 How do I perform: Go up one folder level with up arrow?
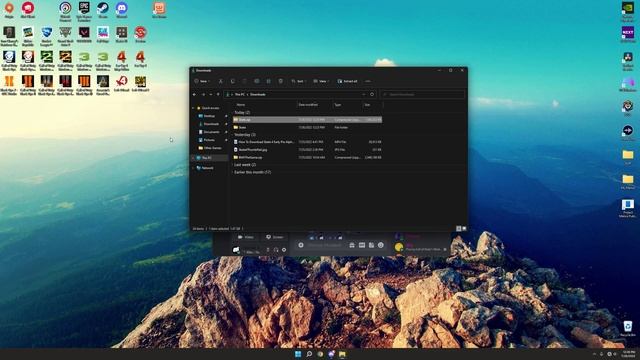click(218, 94)
